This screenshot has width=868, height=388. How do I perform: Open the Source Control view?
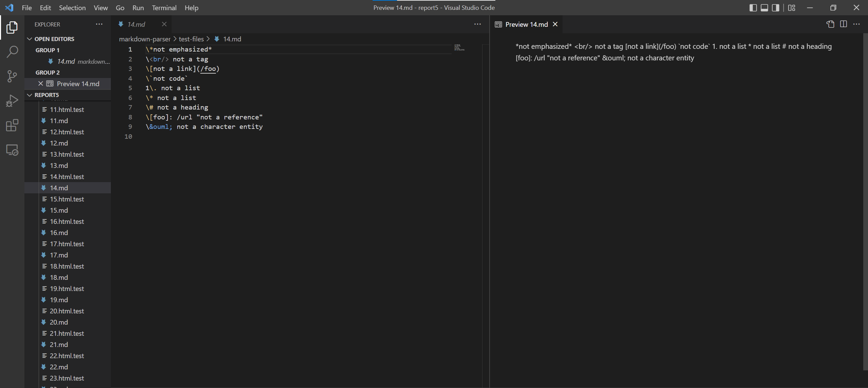tap(12, 76)
